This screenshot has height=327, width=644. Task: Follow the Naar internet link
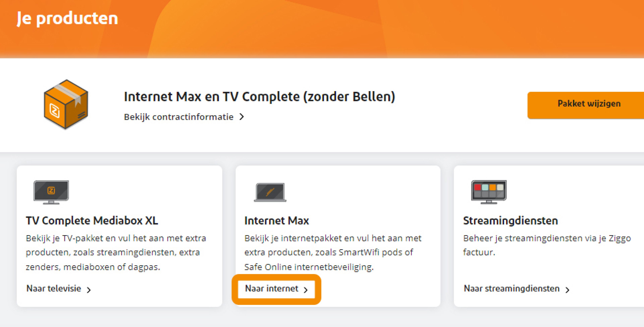[272, 288]
